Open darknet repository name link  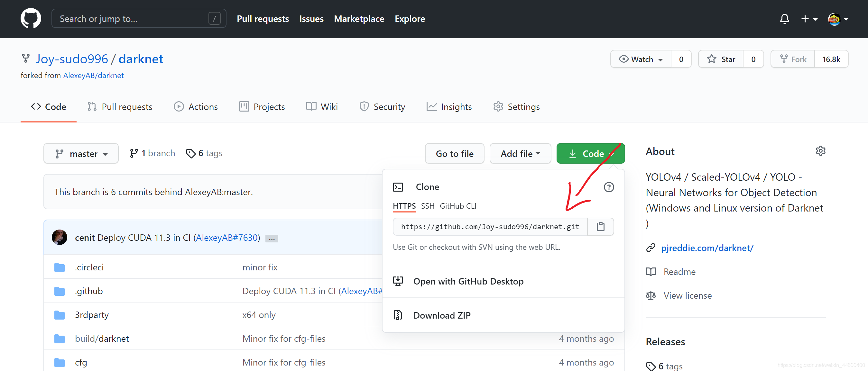click(x=141, y=59)
